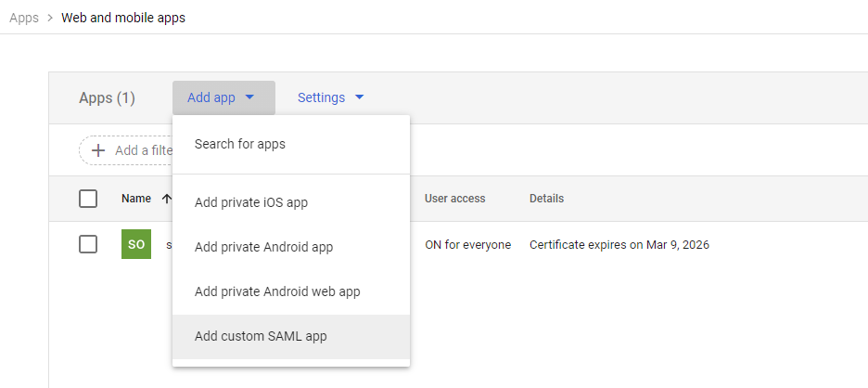The height and width of the screenshot is (388, 868).
Task: Select Search for apps menu entry
Action: pos(291,144)
